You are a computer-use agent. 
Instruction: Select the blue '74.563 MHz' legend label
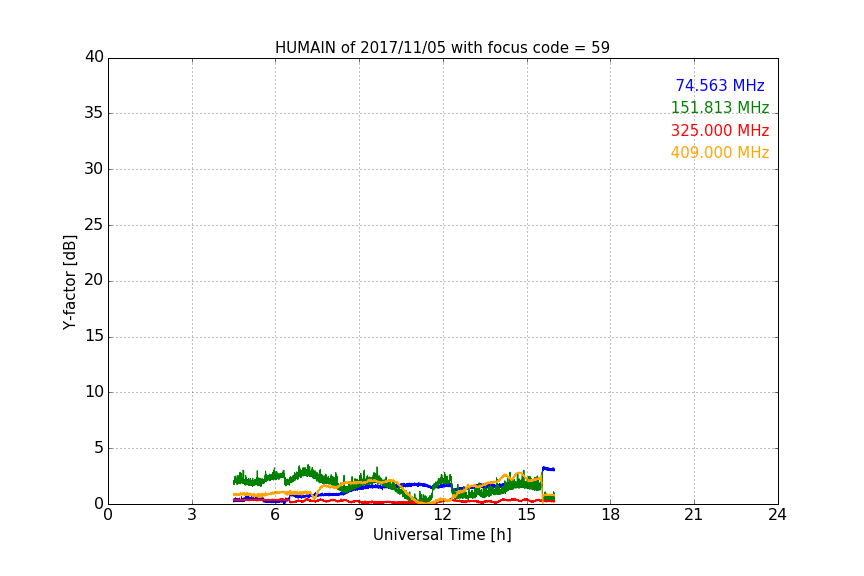720,85
